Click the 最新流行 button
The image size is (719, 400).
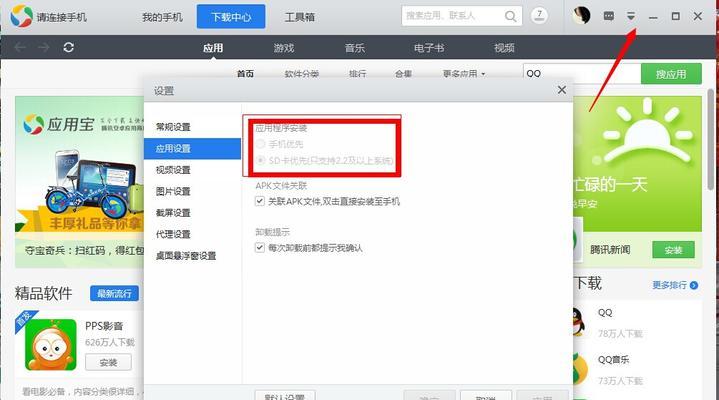[114, 294]
